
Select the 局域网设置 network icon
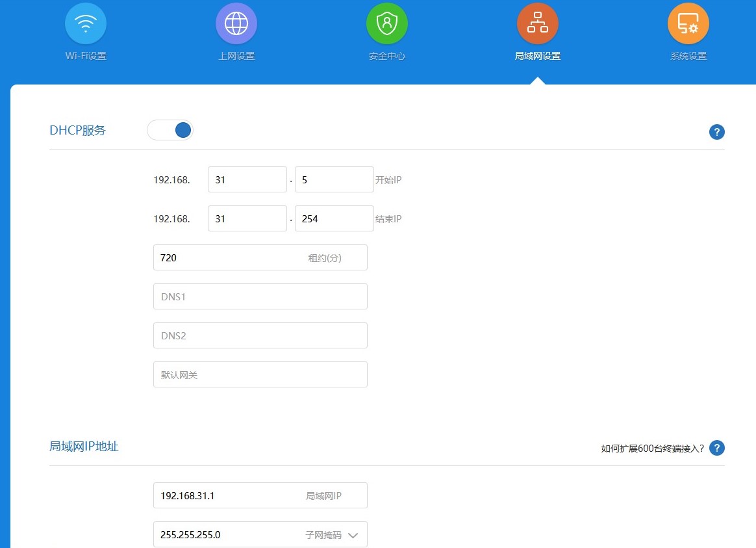tap(538, 23)
